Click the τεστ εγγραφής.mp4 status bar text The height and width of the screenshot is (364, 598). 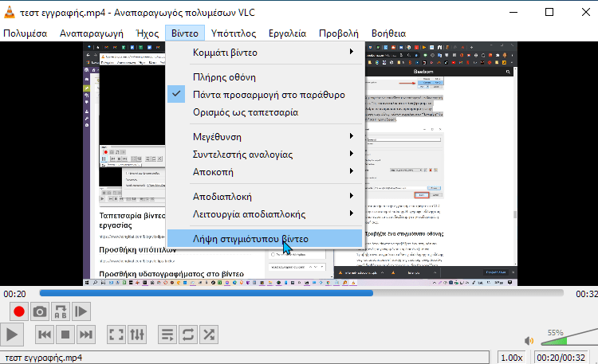[x=44, y=358]
